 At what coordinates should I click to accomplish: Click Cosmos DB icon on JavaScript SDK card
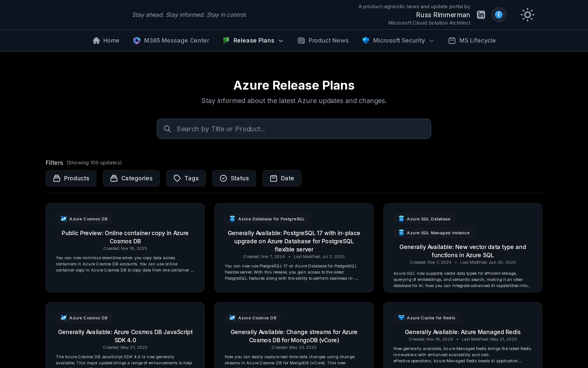64,318
